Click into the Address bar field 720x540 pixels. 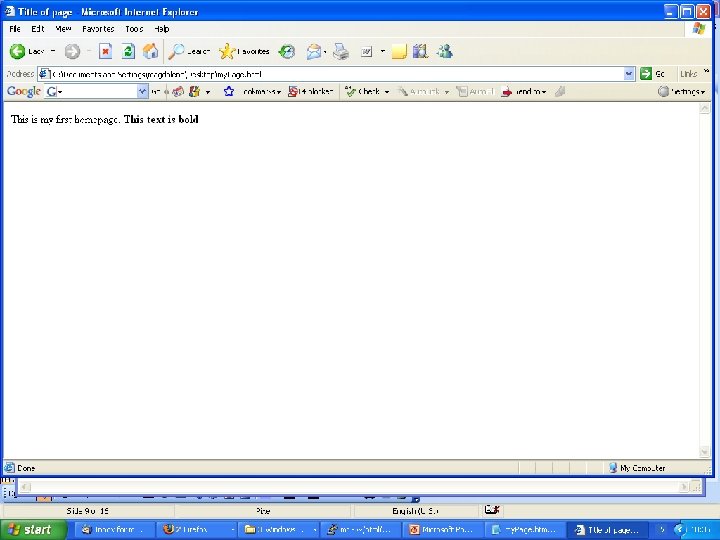tap(337, 73)
